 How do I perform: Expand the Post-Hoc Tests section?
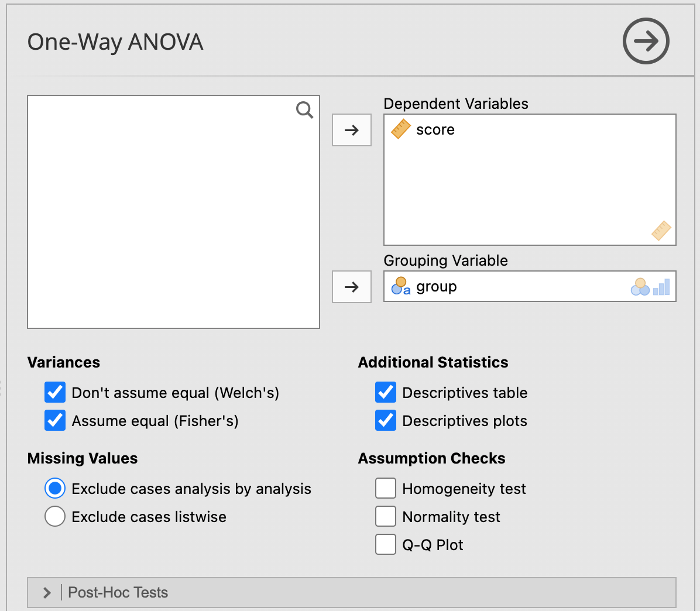coord(47,593)
